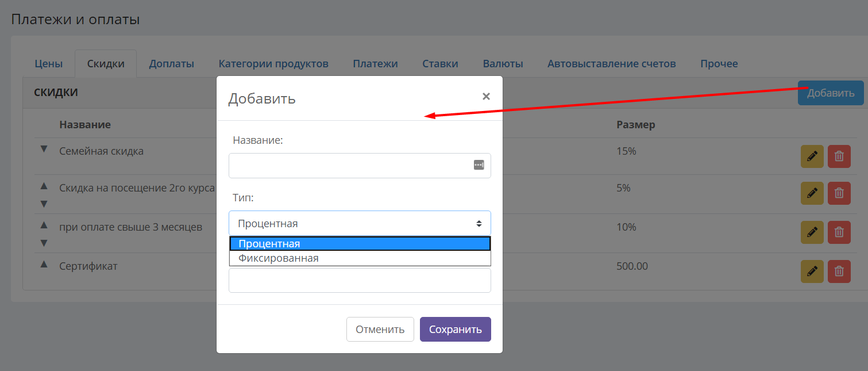Open the Автовыставление счетов tab
The width and height of the screenshot is (868, 371).
[611, 64]
